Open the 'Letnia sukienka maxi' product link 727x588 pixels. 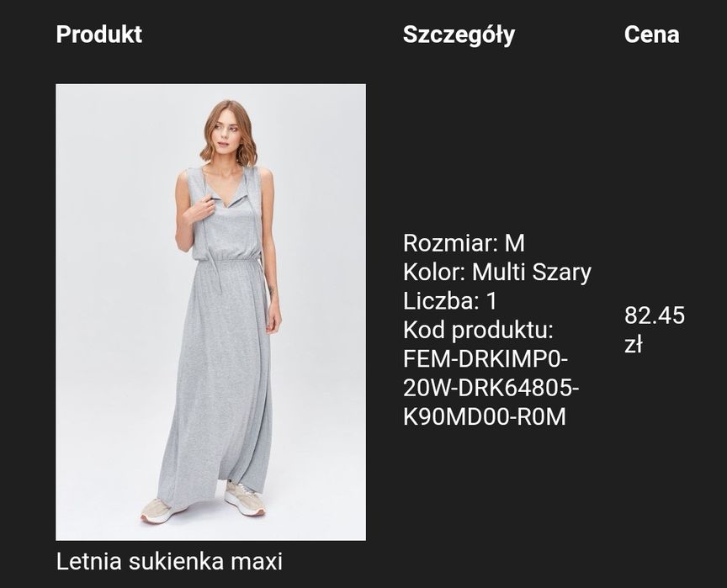pyautogui.click(x=169, y=561)
